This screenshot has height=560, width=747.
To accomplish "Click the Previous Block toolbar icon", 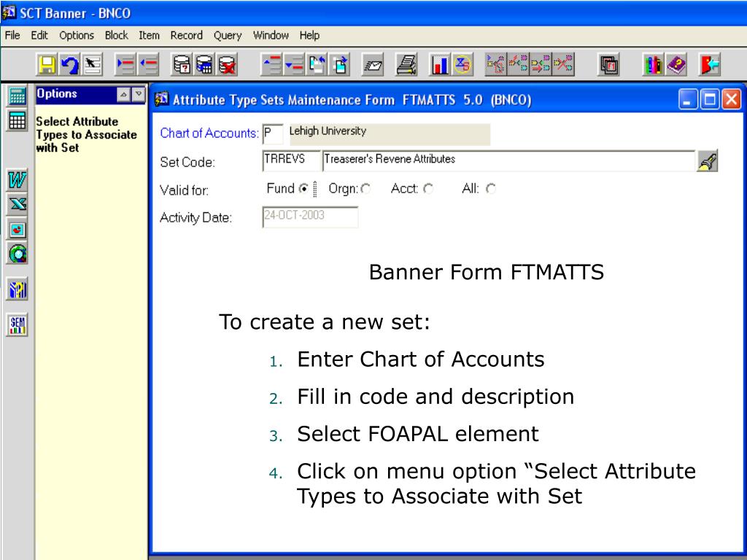I will click(x=317, y=65).
